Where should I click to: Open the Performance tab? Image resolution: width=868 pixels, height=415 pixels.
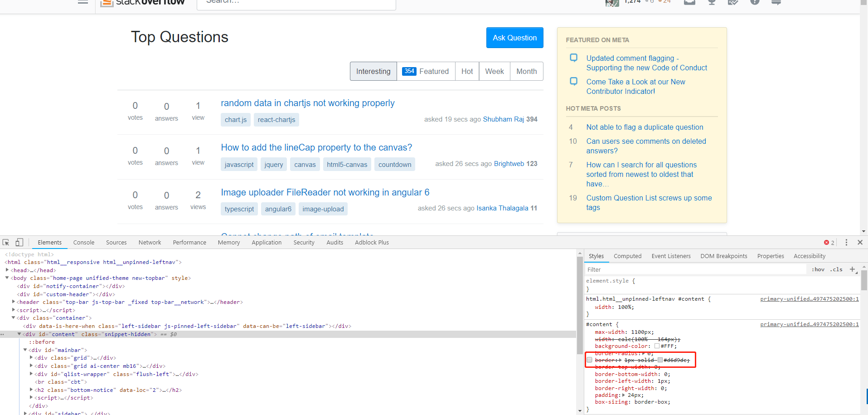click(x=189, y=243)
